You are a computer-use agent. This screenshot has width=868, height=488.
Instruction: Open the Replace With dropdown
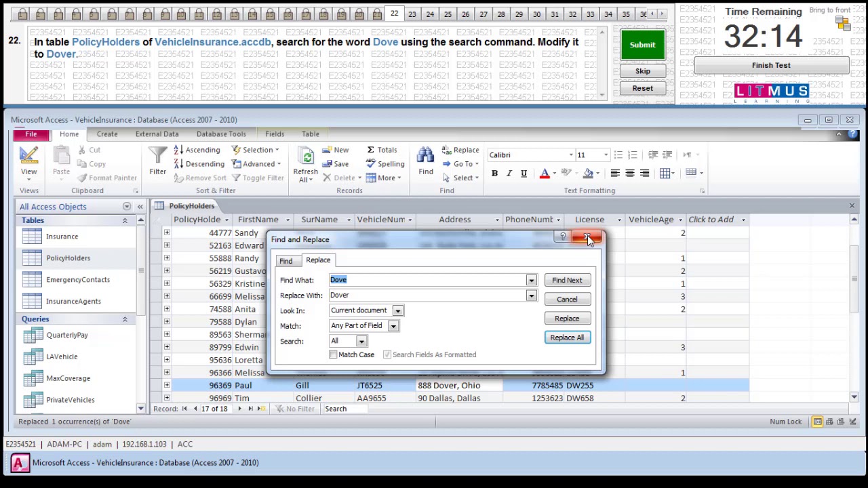(531, 296)
